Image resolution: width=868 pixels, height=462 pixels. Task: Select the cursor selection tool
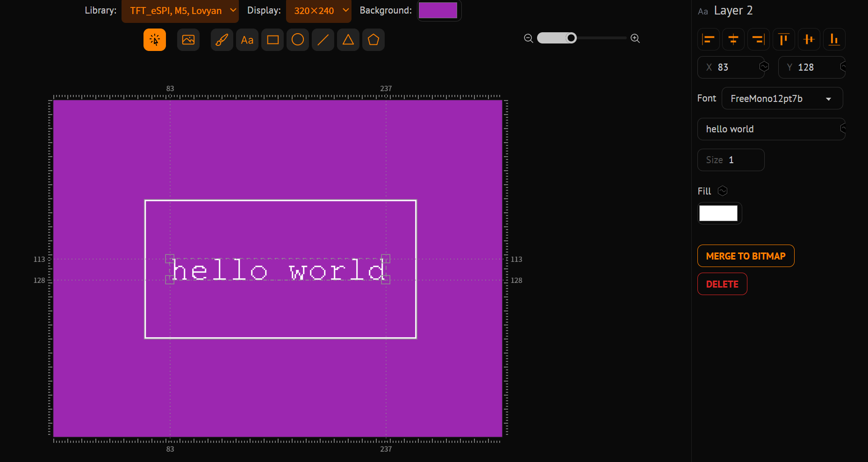(x=155, y=40)
